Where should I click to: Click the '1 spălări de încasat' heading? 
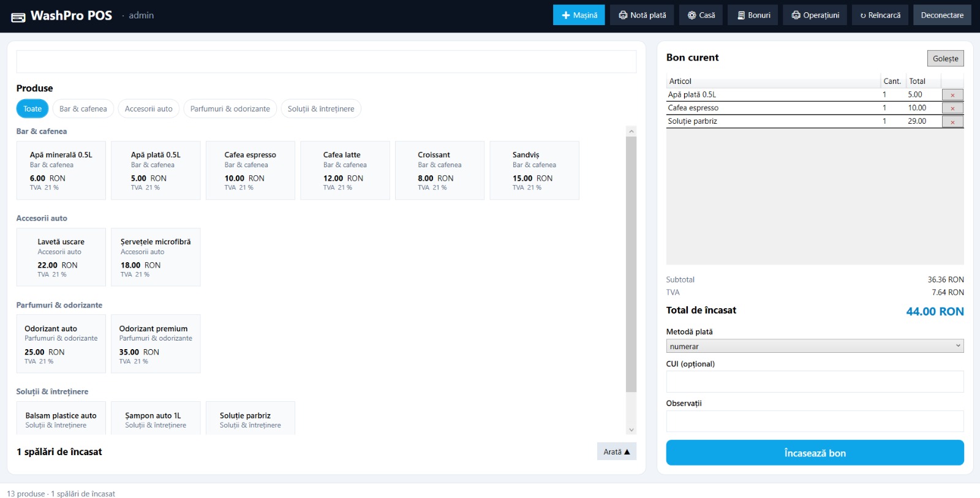[x=59, y=451]
